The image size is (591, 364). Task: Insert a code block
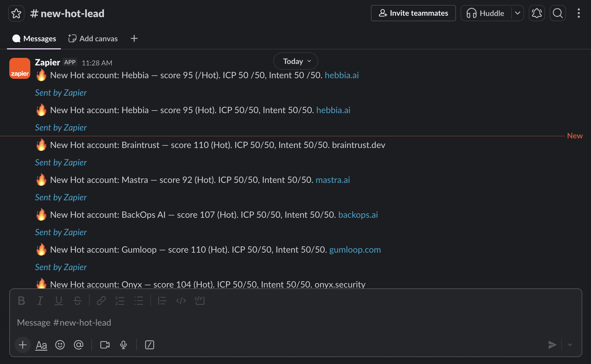200,301
